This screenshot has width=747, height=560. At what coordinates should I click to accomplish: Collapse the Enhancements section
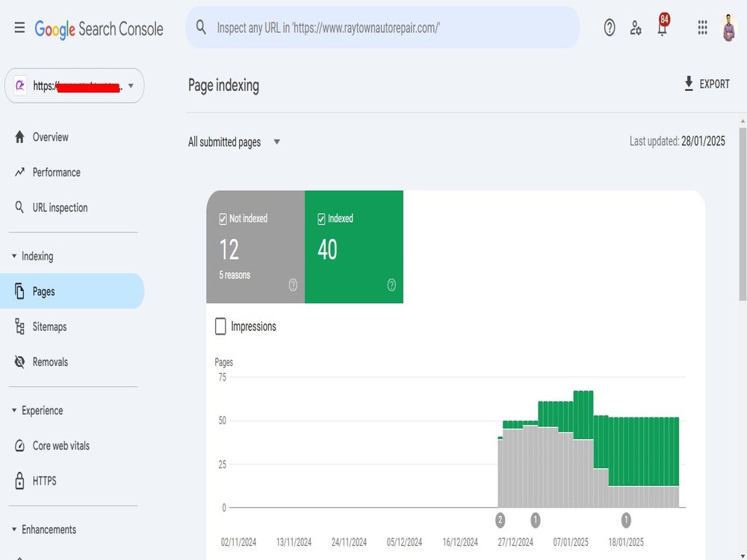[x=13, y=529]
